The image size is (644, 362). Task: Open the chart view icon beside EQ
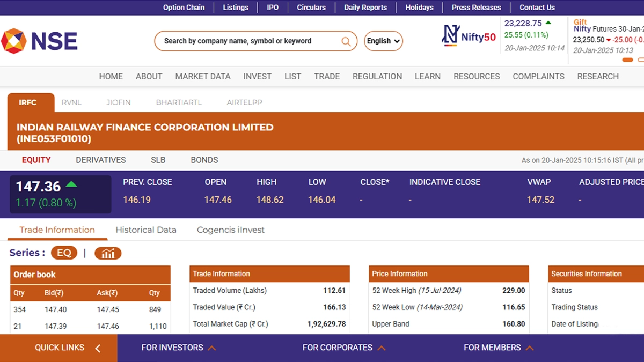click(108, 253)
